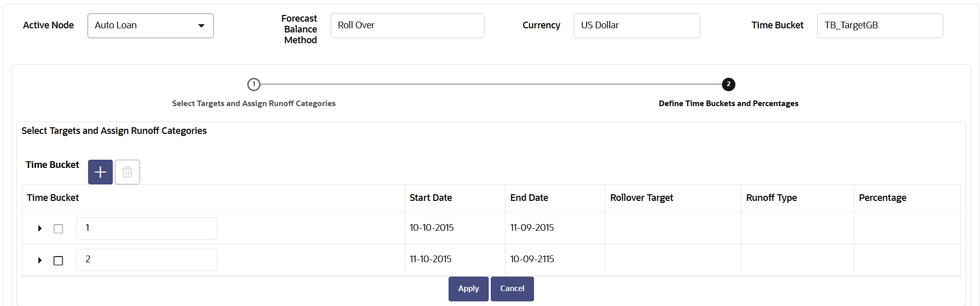The width and height of the screenshot is (980, 306).
Task: Open Define Time Buckets and Percentages step
Action: (x=729, y=104)
